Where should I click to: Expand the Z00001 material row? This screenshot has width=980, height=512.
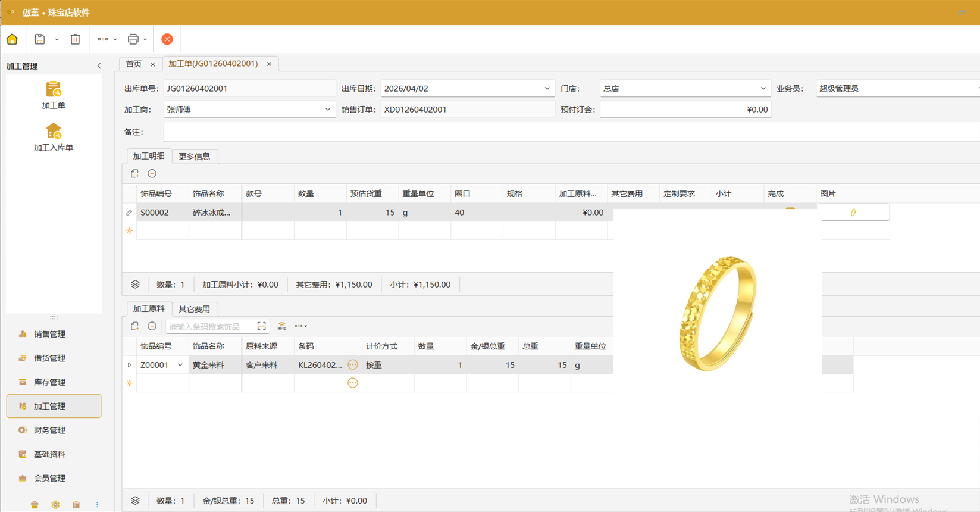point(130,365)
